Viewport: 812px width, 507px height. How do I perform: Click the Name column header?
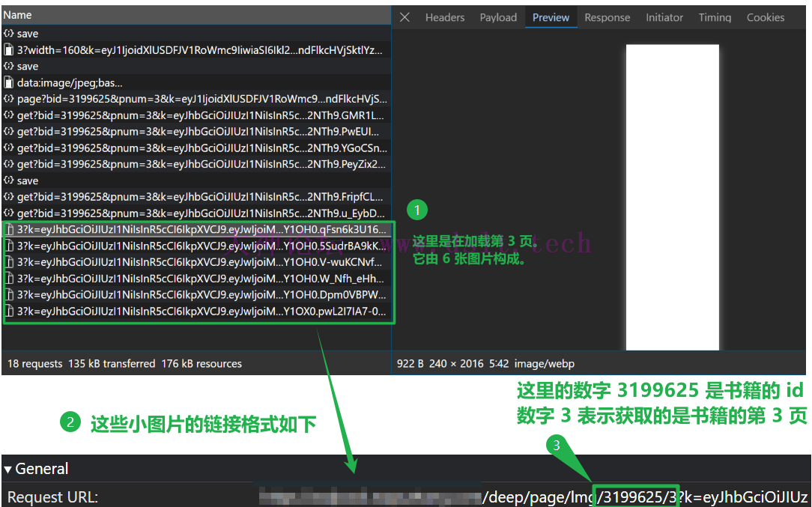(18, 14)
